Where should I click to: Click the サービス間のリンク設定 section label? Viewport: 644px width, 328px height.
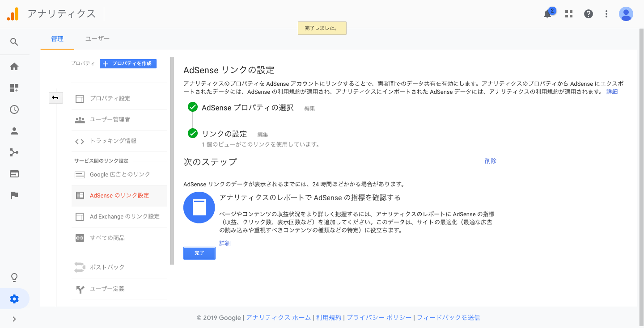[x=101, y=161]
